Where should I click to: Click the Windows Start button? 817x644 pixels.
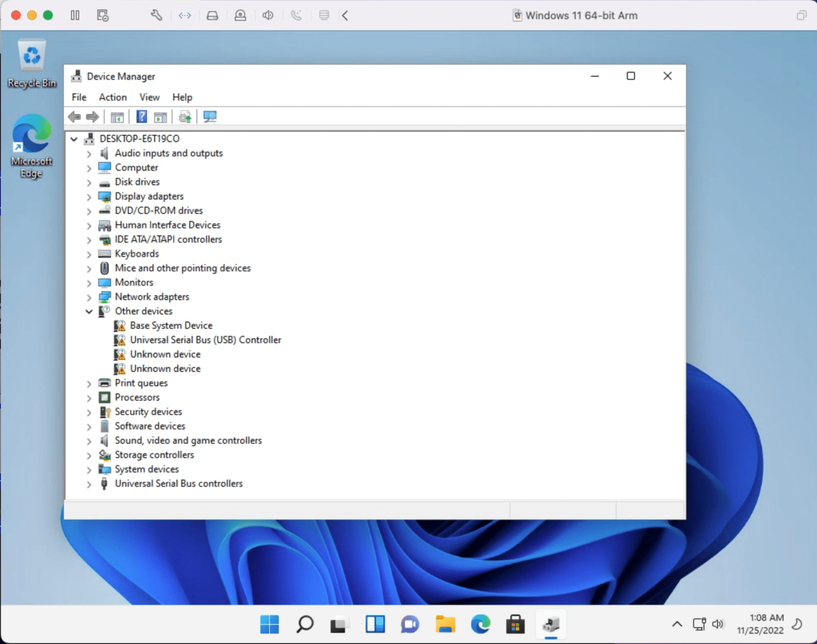[269, 624]
